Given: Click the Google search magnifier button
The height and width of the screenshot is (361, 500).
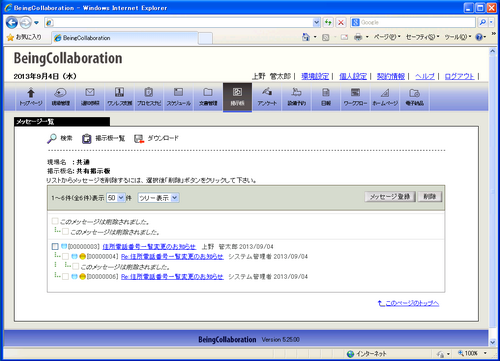Looking at the screenshot, I should tap(482, 22).
